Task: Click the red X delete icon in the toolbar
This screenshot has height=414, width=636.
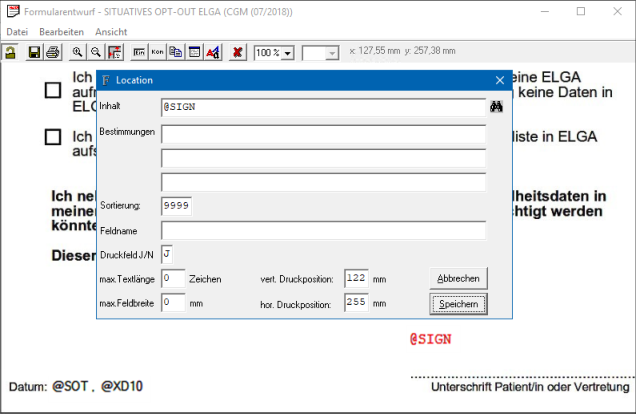Action: click(238, 52)
